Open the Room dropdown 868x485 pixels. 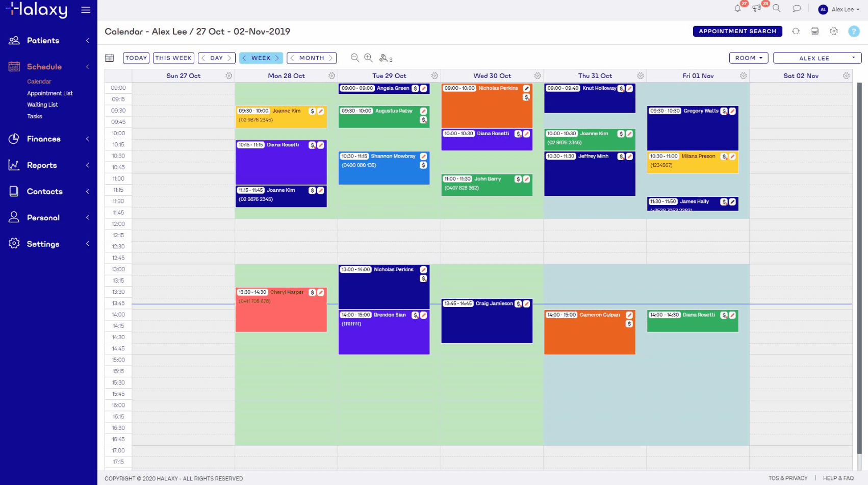[x=748, y=58]
